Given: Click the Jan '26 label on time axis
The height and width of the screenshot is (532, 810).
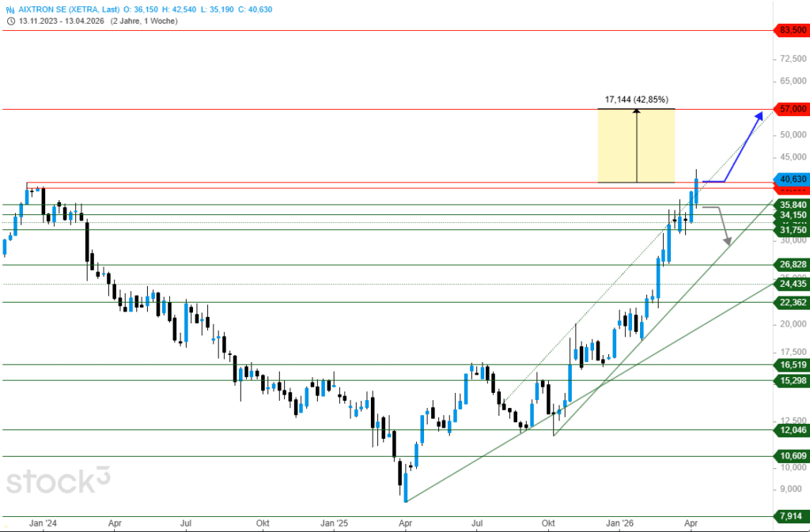Looking at the screenshot, I should click(x=619, y=523).
